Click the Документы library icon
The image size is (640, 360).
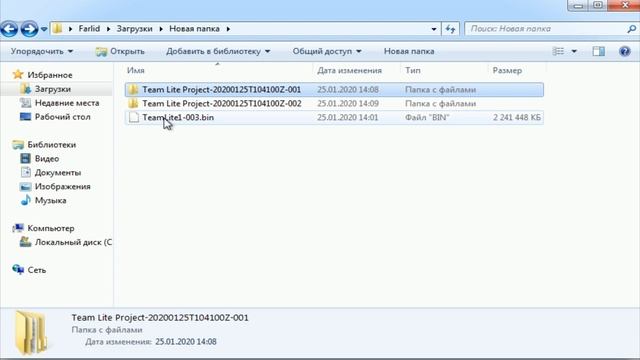25,172
